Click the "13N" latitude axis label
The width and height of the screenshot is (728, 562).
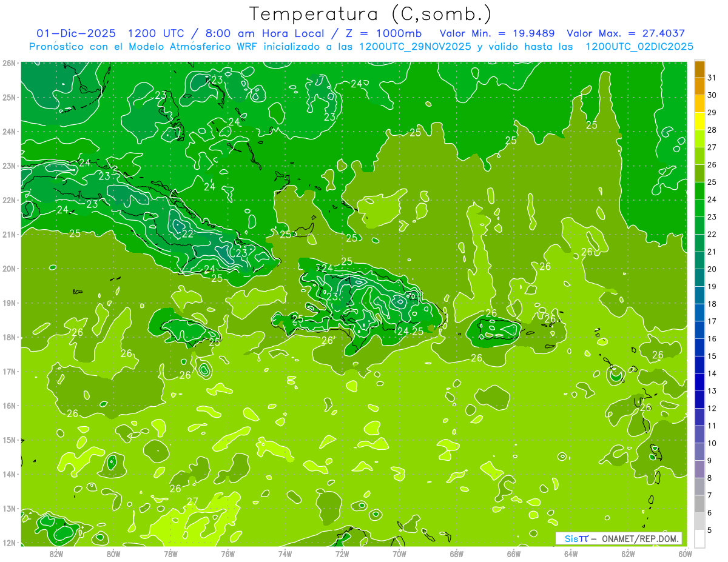(8, 509)
